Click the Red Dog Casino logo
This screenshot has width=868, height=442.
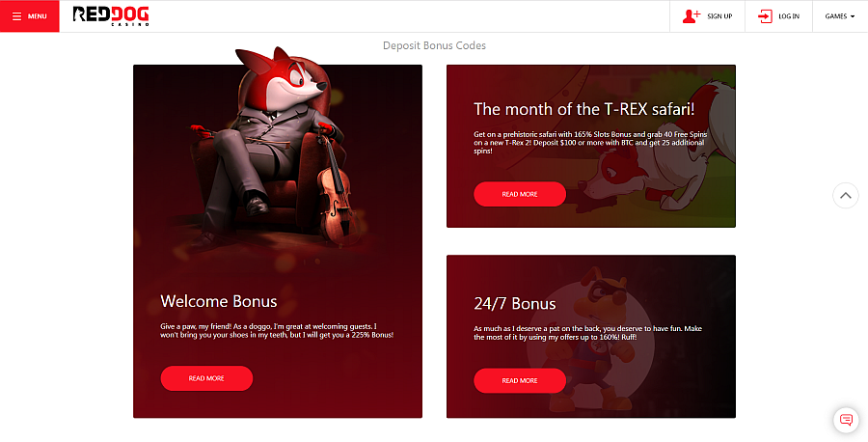click(111, 16)
